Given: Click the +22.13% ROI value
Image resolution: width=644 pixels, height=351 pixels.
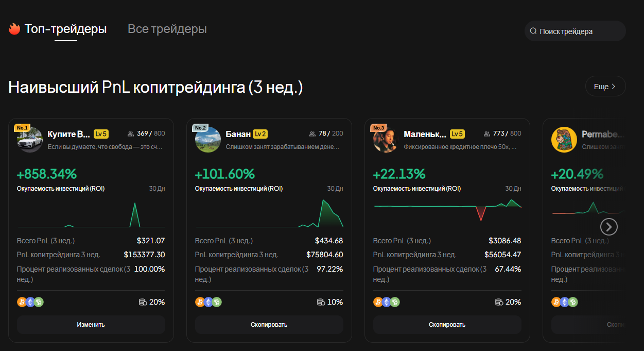Looking at the screenshot, I should [x=399, y=174].
